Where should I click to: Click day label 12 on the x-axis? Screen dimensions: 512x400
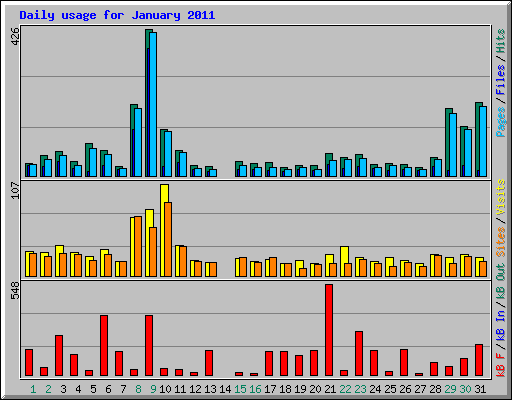point(195,389)
